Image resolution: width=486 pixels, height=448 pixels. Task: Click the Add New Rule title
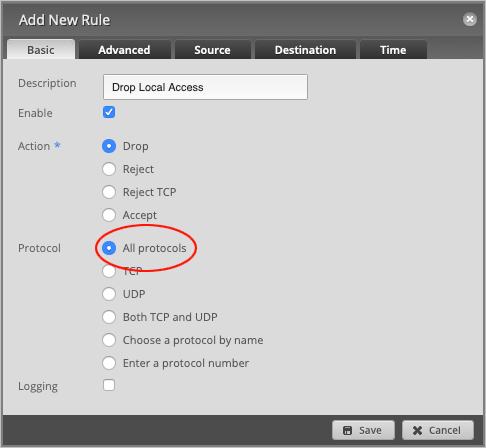coord(64,20)
